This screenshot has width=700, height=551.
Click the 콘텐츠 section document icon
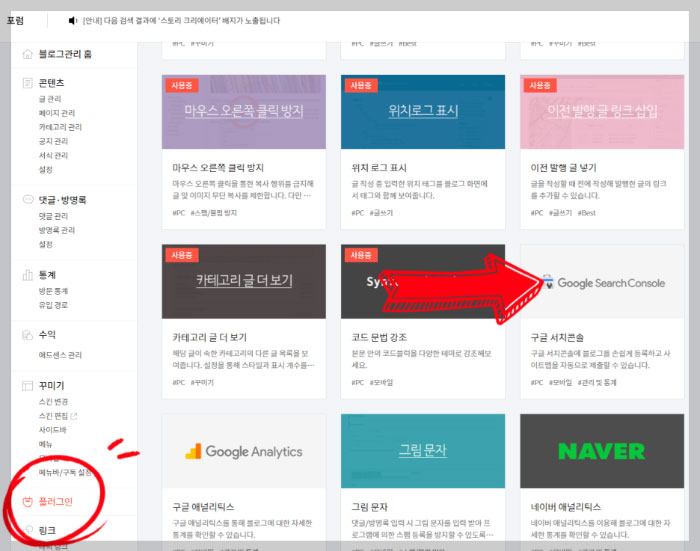coord(28,83)
